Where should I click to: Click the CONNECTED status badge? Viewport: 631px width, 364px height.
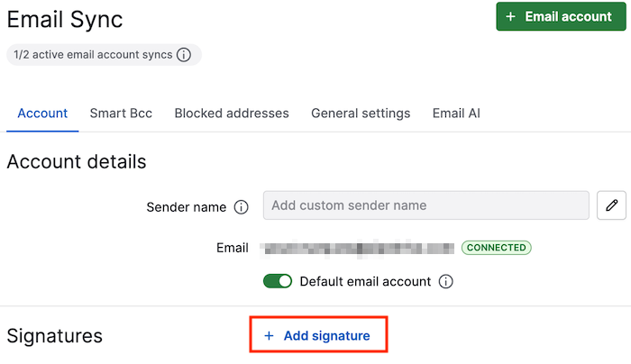coord(496,248)
